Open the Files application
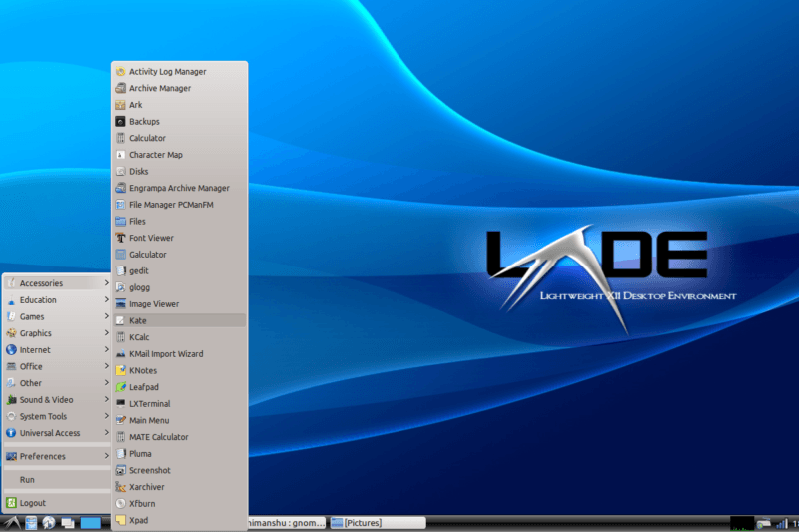This screenshot has height=532, width=799. pyautogui.click(x=179, y=222)
